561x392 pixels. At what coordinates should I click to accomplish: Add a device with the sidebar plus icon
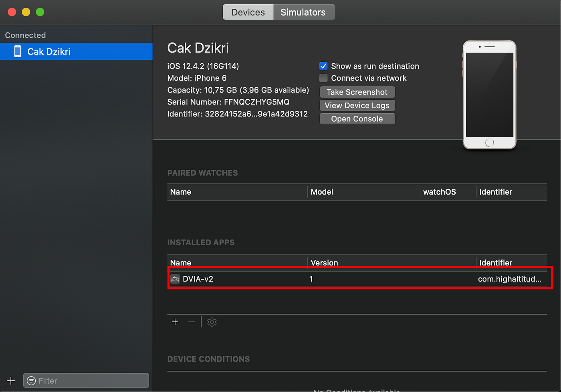(11, 380)
